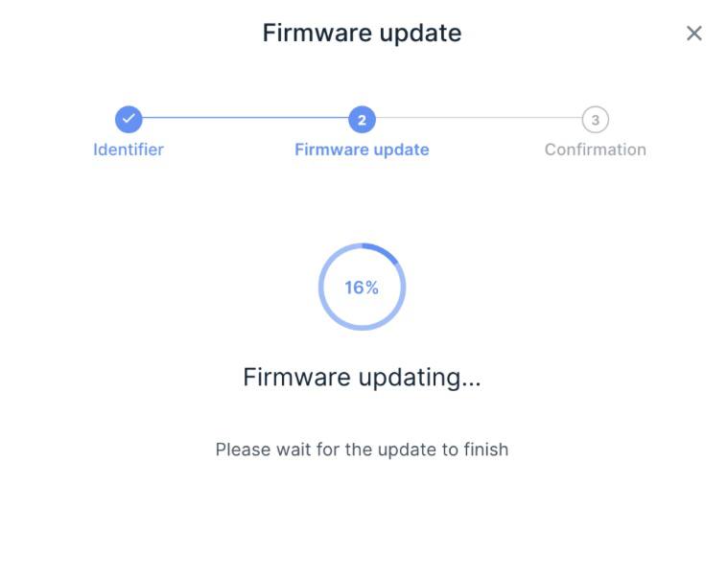Click the number 2 in the stepper
Screen dimensions: 728x578
[362, 120]
